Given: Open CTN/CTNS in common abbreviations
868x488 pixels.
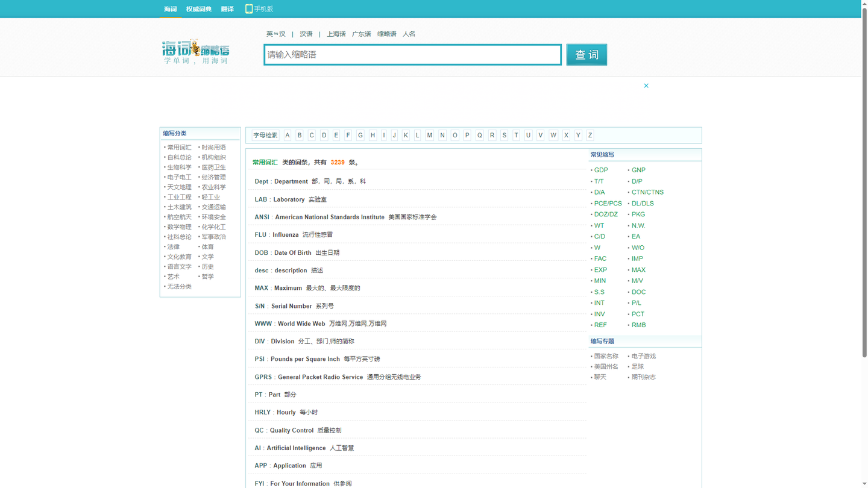Looking at the screenshot, I should click(647, 192).
